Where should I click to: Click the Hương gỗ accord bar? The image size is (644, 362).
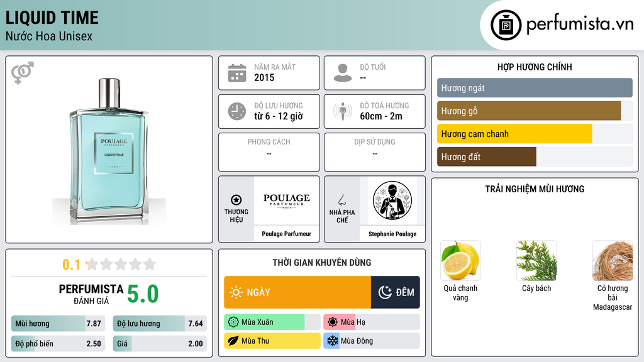535,111
